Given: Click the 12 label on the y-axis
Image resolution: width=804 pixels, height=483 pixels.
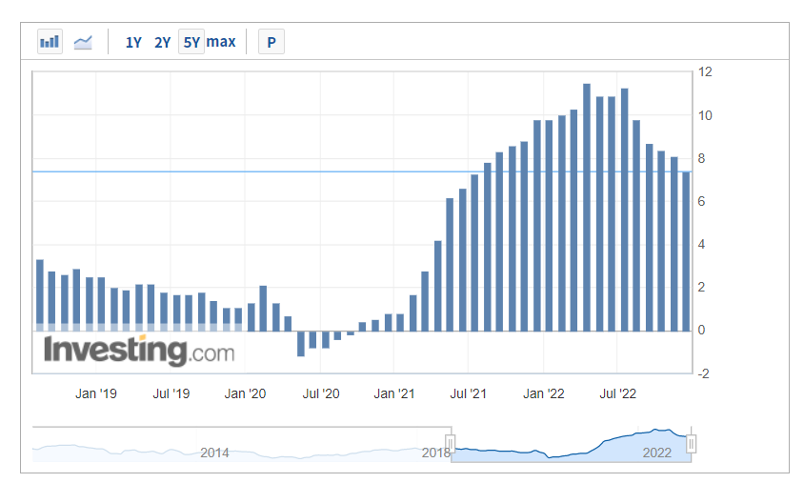Looking at the screenshot, I should click(705, 72).
